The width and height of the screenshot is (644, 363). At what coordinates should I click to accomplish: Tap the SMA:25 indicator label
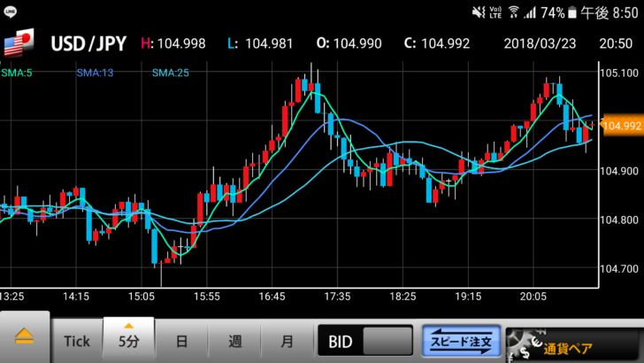[168, 72]
